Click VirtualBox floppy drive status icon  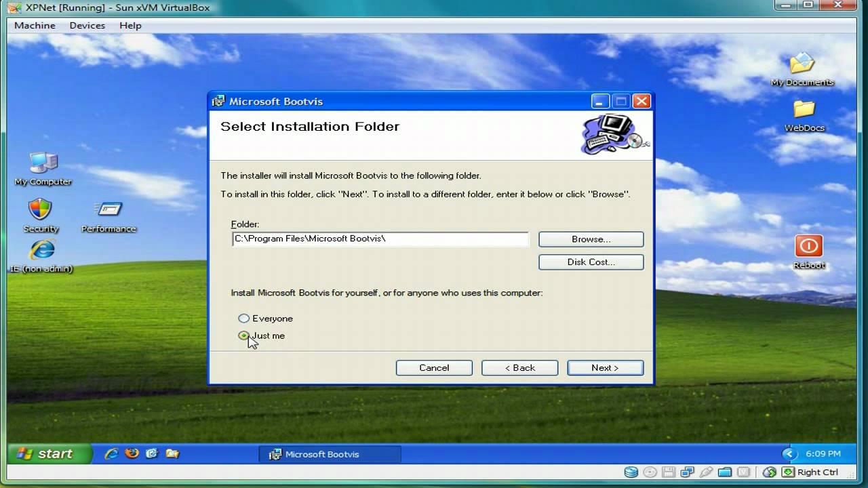pyautogui.click(x=669, y=472)
